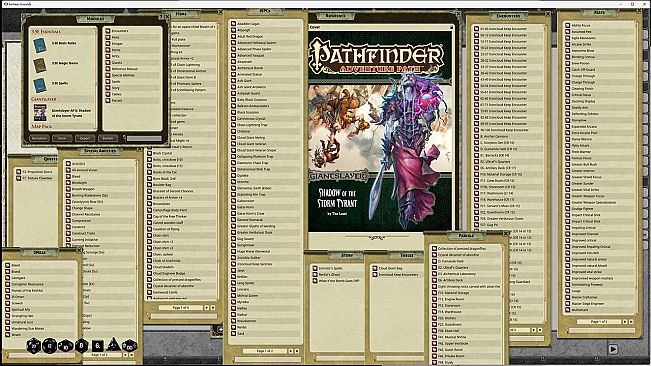Click the Builder button in Modules window
This screenshot has height=366, width=651.
coord(108,138)
